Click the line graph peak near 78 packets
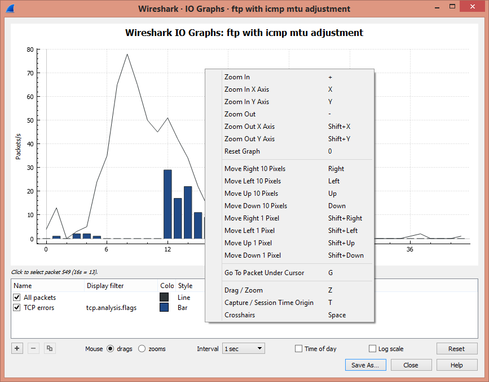Viewport: 489px width, 382px height. [x=127, y=55]
